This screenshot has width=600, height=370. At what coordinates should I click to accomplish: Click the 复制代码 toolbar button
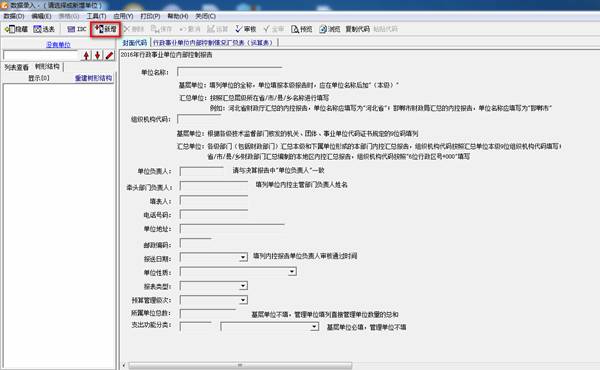click(357, 29)
